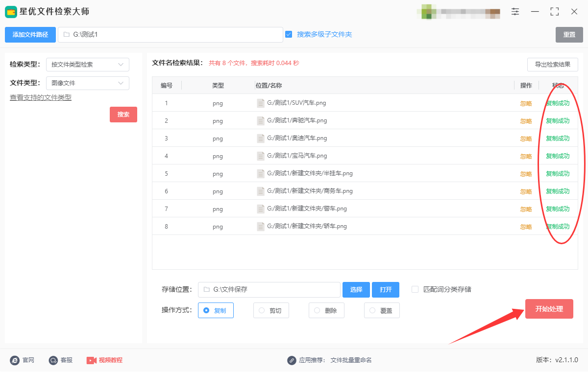The image size is (588, 372).
Task: Click 忽略 for 宝马汽车.png row
Action: click(x=526, y=157)
